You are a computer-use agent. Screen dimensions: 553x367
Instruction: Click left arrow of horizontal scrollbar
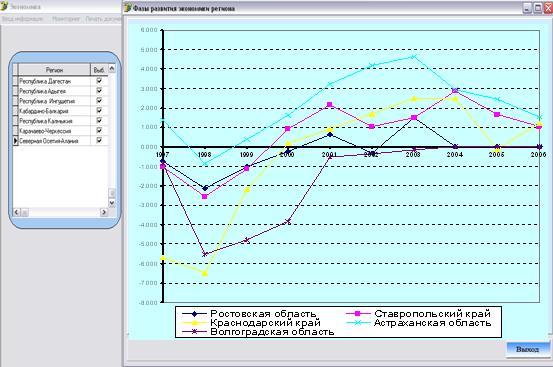(17, 212)
